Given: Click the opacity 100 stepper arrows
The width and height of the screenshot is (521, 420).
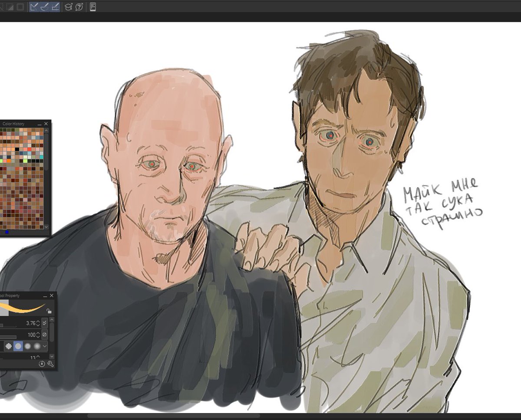Looking at the screenshot, I should point(38,335).
